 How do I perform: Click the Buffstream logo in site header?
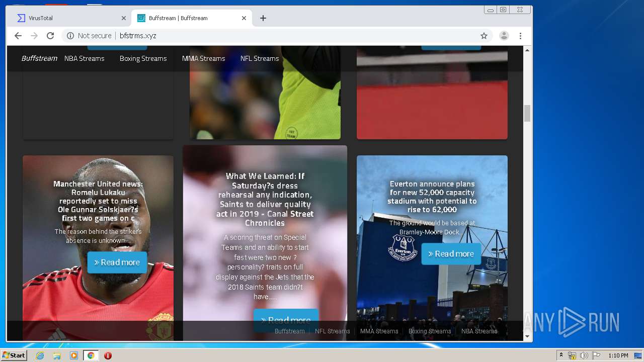click(39, 58)
